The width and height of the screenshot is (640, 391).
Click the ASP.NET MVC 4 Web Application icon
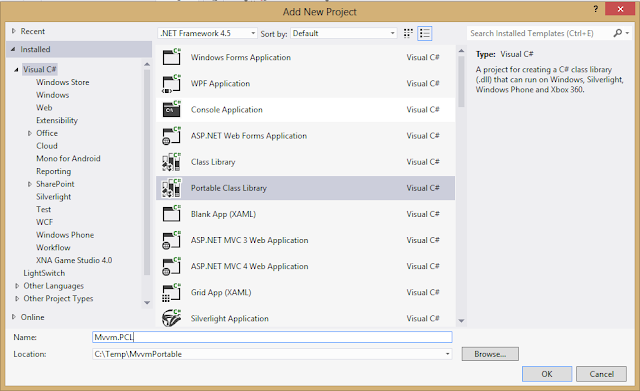(x=171, y=267)
